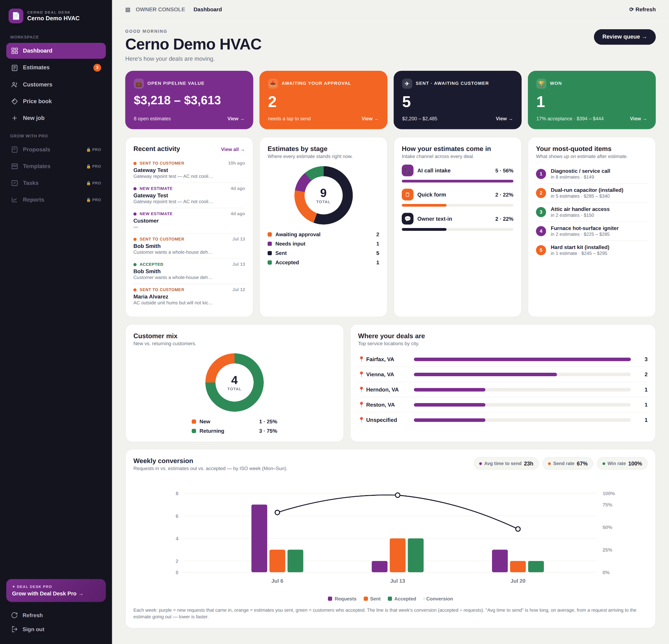Click the Fairfax, VA map pin icon
This screenshot has width=669, height=644.
(x=361, y=359)
